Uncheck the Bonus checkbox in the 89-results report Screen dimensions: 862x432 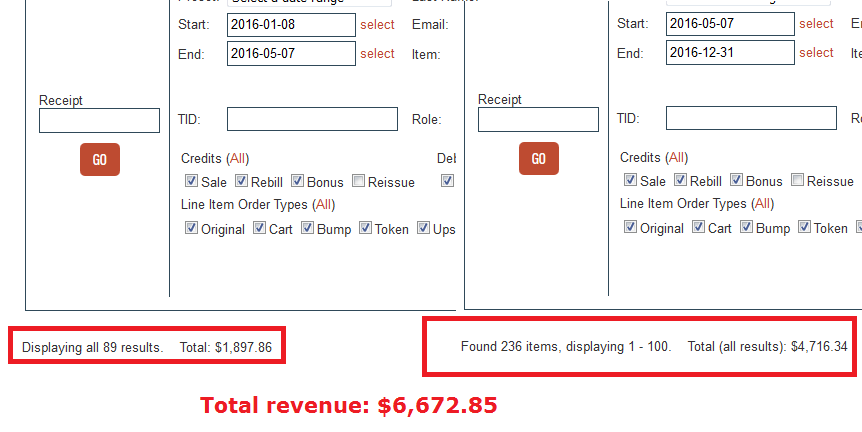pyautogui.click(x=297, y=180)
